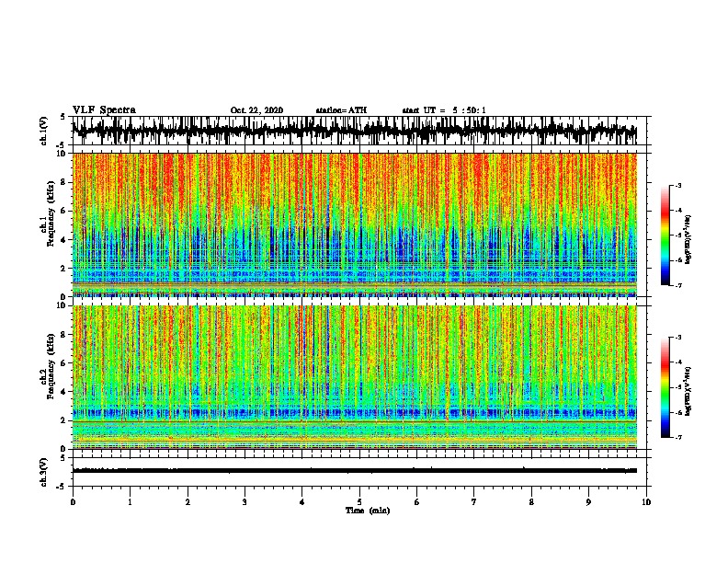Click the 'ch.3(V)' waveform axis label
The height and width of the screenshot is (563, 728).
(44, 473)
